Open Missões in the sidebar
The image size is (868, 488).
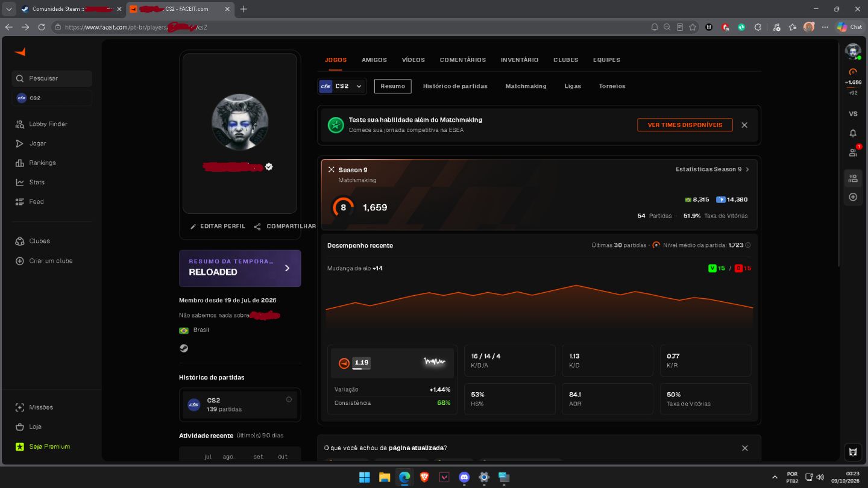coord(34,407)
